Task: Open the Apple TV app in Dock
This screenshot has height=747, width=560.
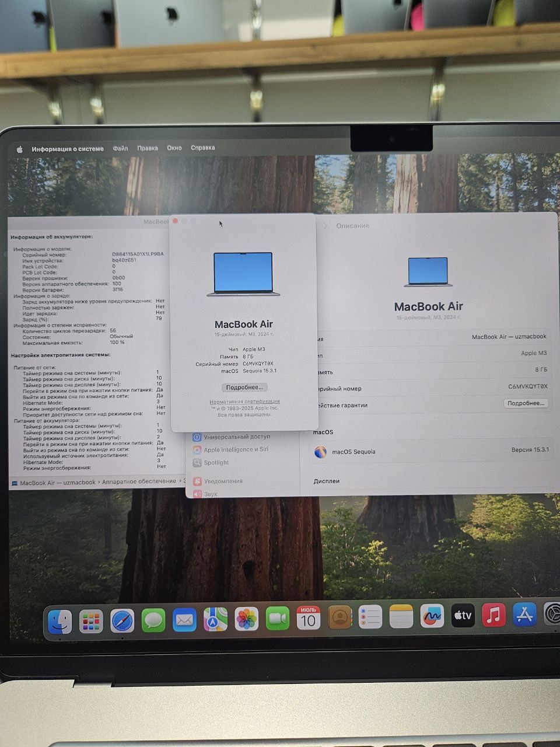Action: point(463,615)
